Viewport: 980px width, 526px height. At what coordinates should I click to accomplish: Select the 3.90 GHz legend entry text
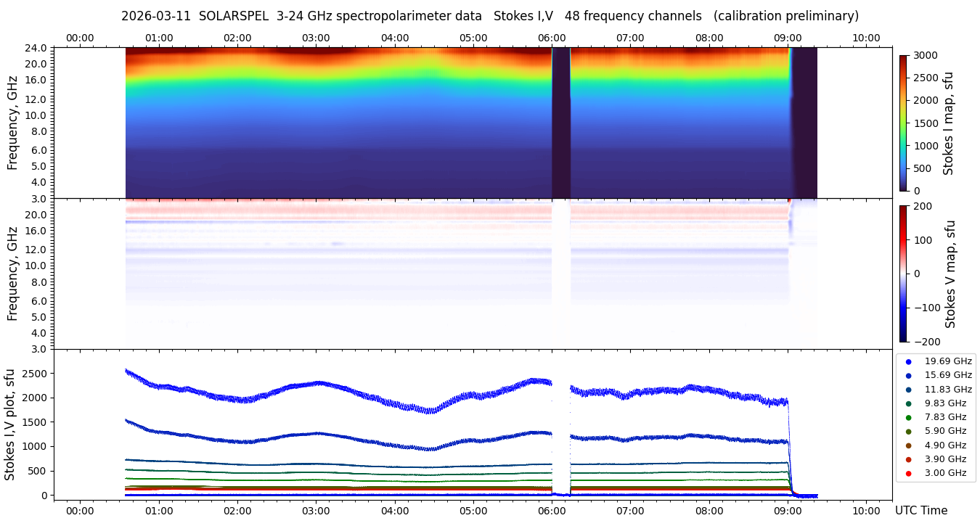pos(945,459)
